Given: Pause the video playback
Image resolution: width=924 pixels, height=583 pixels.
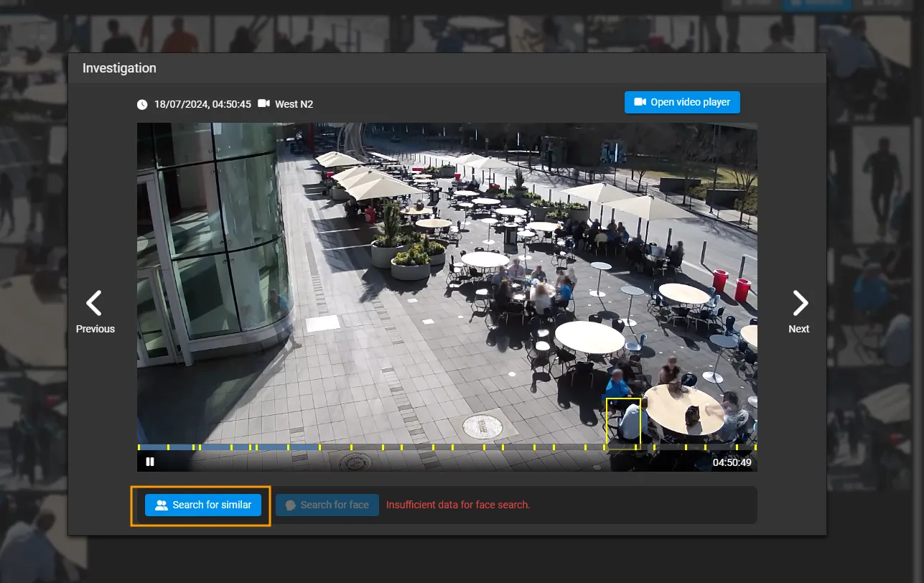Looking at the screenshot, I should point(150,462).
